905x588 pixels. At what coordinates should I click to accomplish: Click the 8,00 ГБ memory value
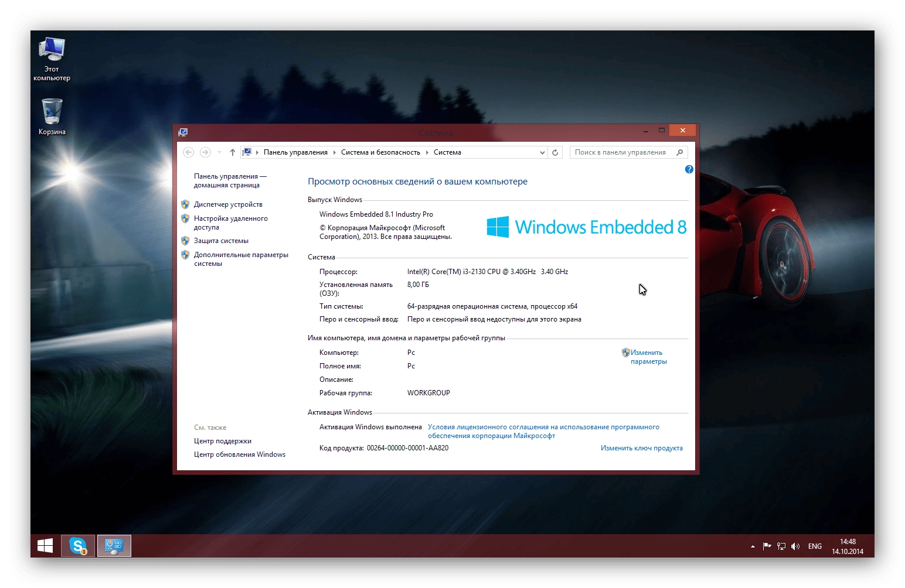(418, 285)
